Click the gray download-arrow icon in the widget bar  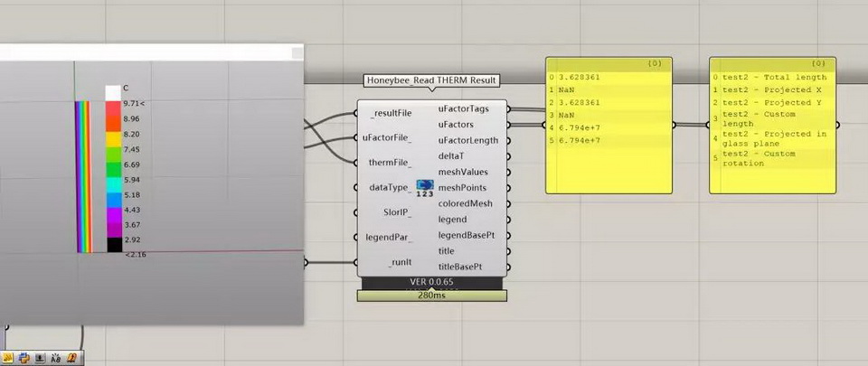(40, 359)
